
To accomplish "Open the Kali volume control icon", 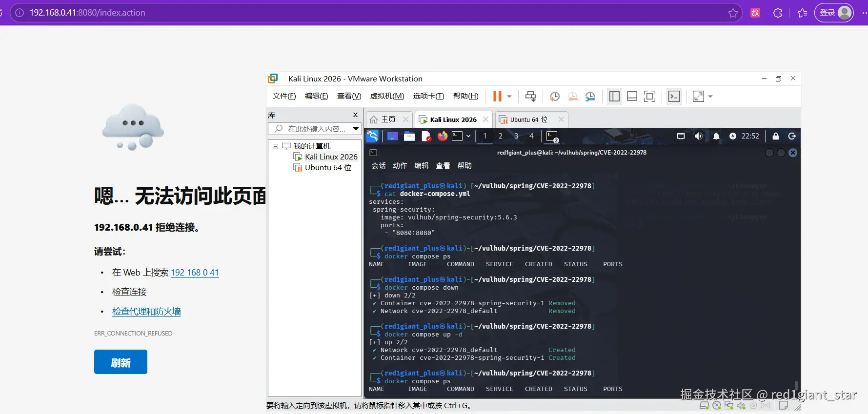I will pyautogui.click(x=699, y=136).
